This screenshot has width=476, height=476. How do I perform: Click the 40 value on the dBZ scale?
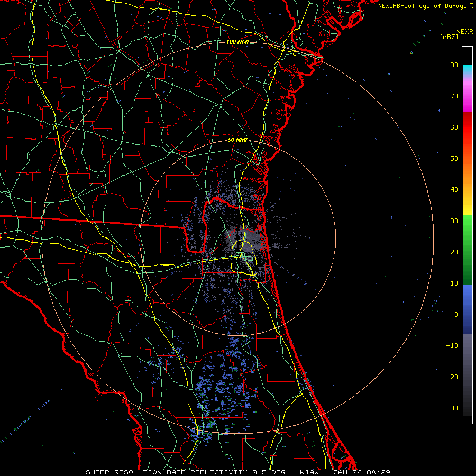coord(454,190)
